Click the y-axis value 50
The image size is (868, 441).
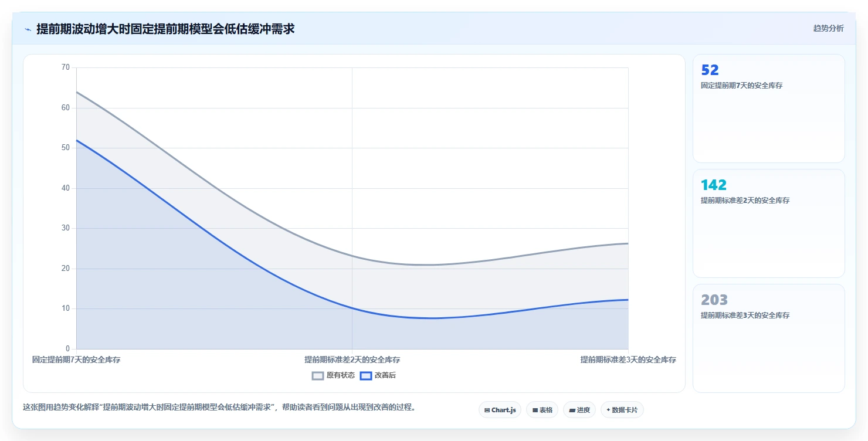65,148
